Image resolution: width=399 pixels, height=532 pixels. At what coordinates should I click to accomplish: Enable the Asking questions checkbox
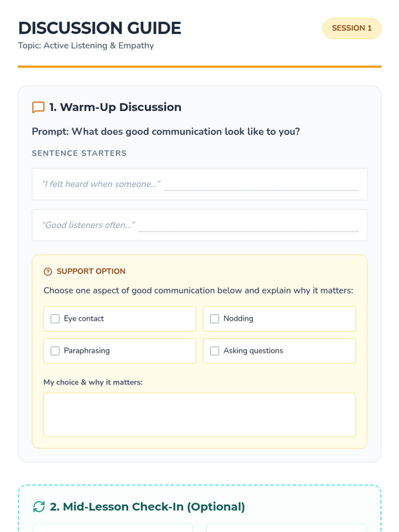(x=215, y=351)
